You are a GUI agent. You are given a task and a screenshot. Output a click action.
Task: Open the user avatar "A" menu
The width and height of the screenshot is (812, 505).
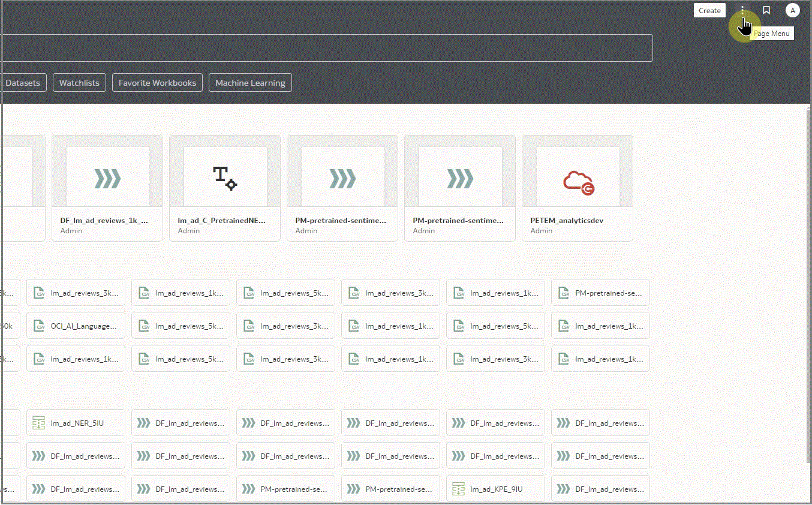(792, 10)
